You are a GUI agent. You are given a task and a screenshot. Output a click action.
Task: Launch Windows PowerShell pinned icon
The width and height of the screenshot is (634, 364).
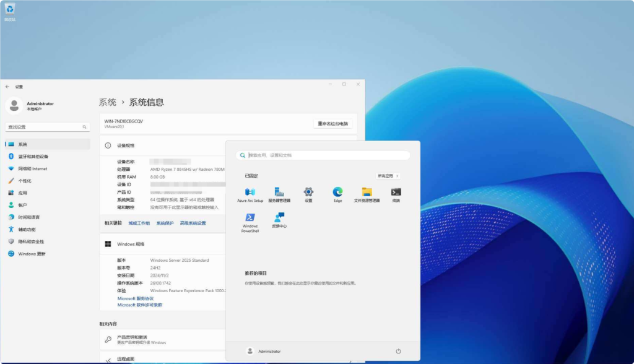tap(250, 219)
